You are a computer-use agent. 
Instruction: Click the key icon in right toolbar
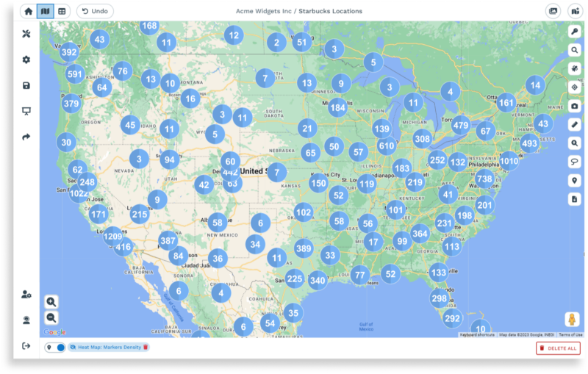[575, 32]
